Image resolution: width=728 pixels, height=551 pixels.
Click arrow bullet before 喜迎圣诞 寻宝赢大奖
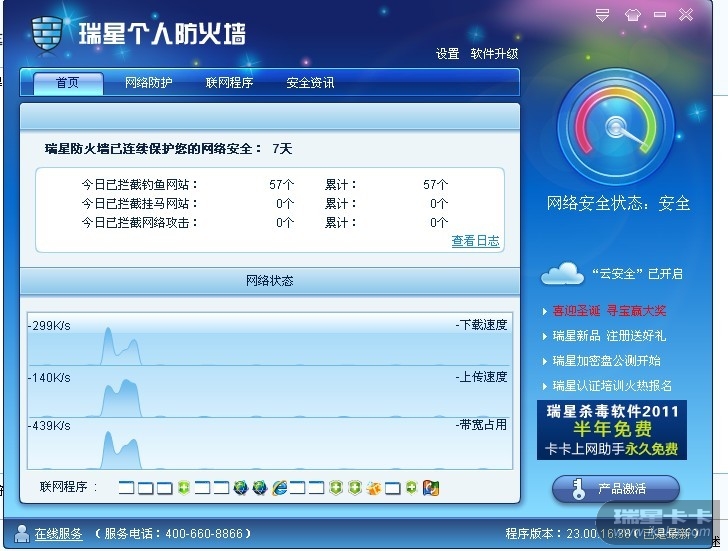pyautogui.click(x=545, y=311)
